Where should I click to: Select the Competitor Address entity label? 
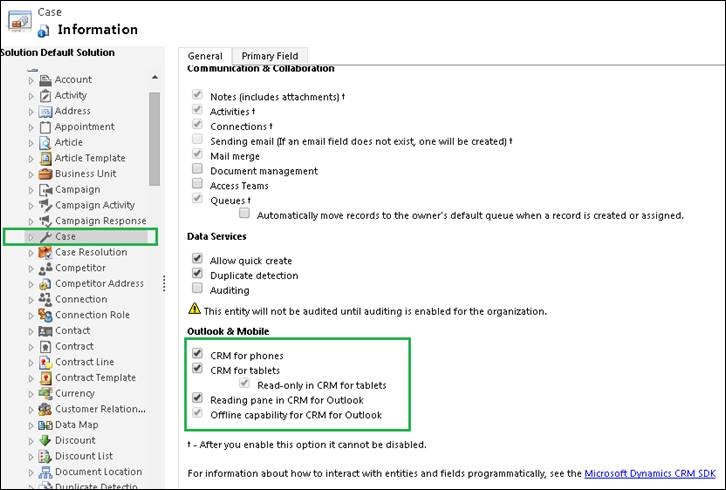(x=99, y=283)
